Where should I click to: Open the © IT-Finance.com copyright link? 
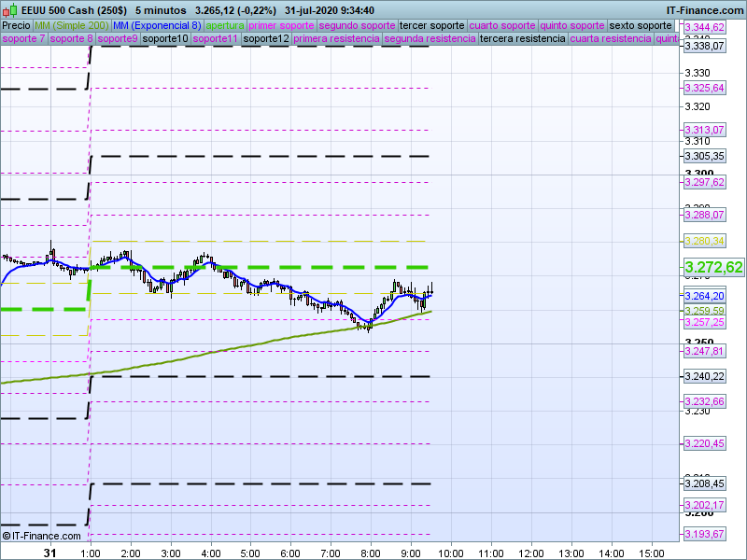[x=42, y=536]
